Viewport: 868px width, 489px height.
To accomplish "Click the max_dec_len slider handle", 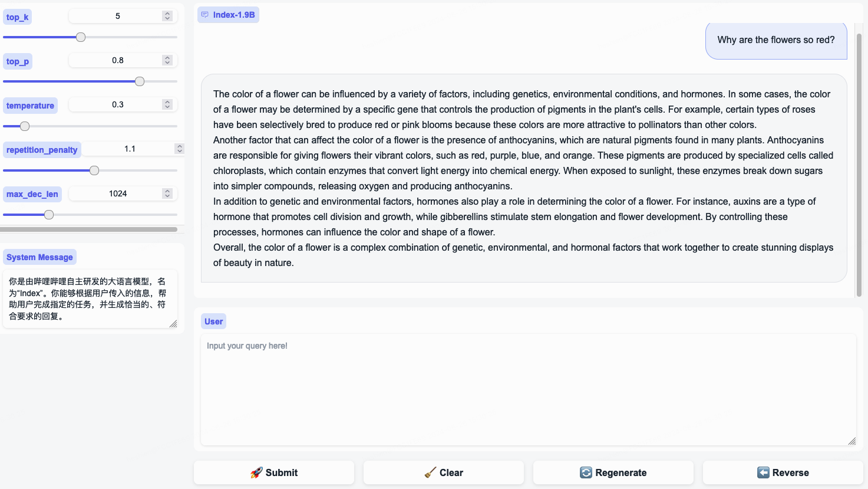I will (49, 215).
